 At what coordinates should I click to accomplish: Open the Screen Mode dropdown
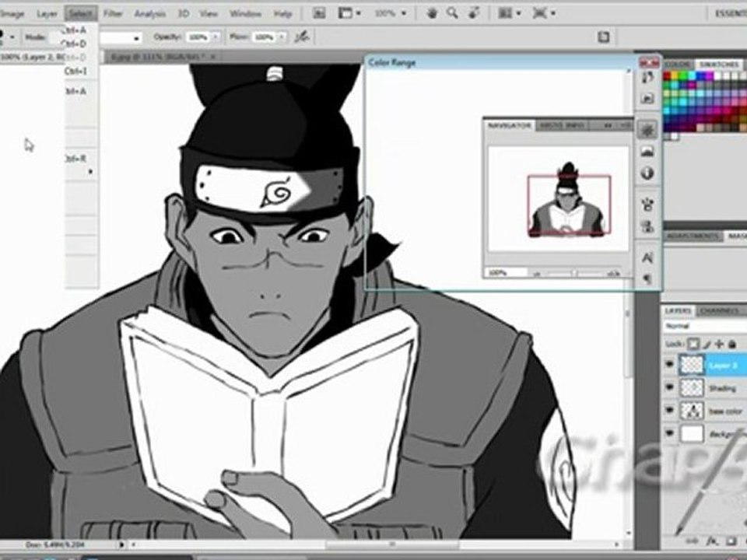pyautogui.click(x=544, y=13)
